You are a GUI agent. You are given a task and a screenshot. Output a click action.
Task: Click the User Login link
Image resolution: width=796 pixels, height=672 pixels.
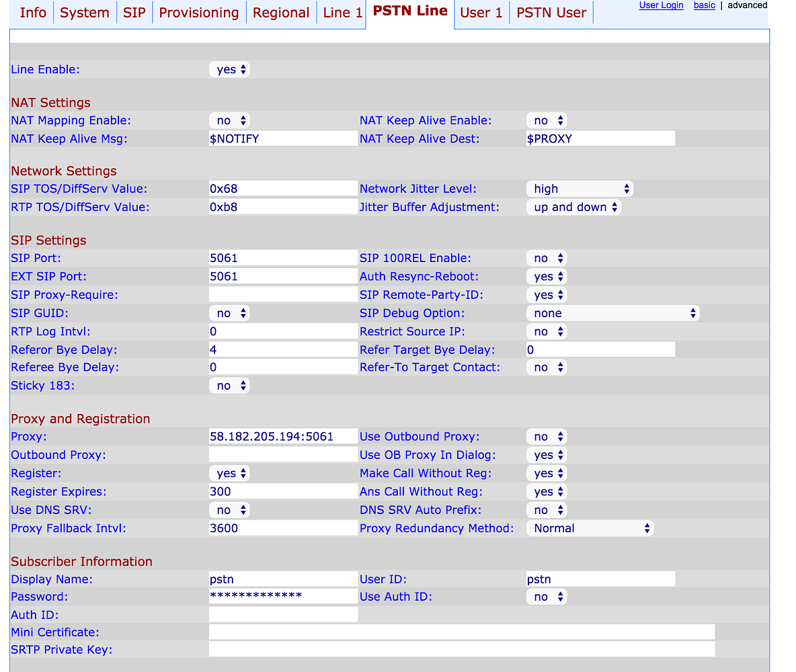(x=661, y=5)
